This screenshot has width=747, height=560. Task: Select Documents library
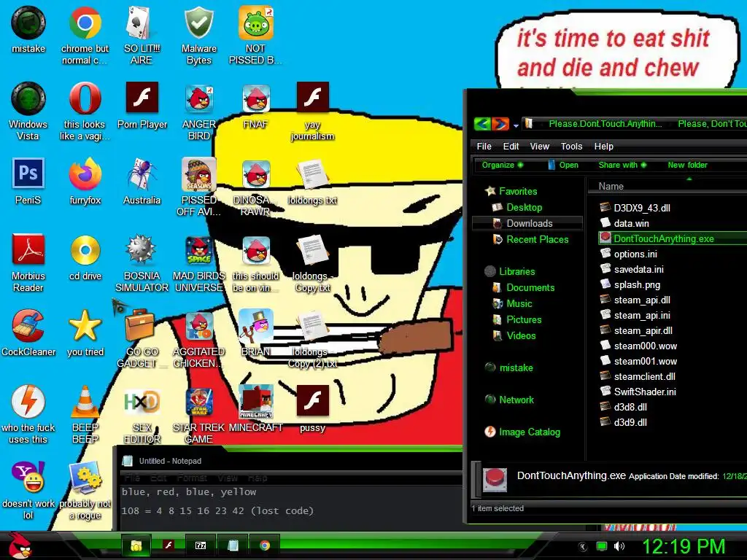coord(530,287)
